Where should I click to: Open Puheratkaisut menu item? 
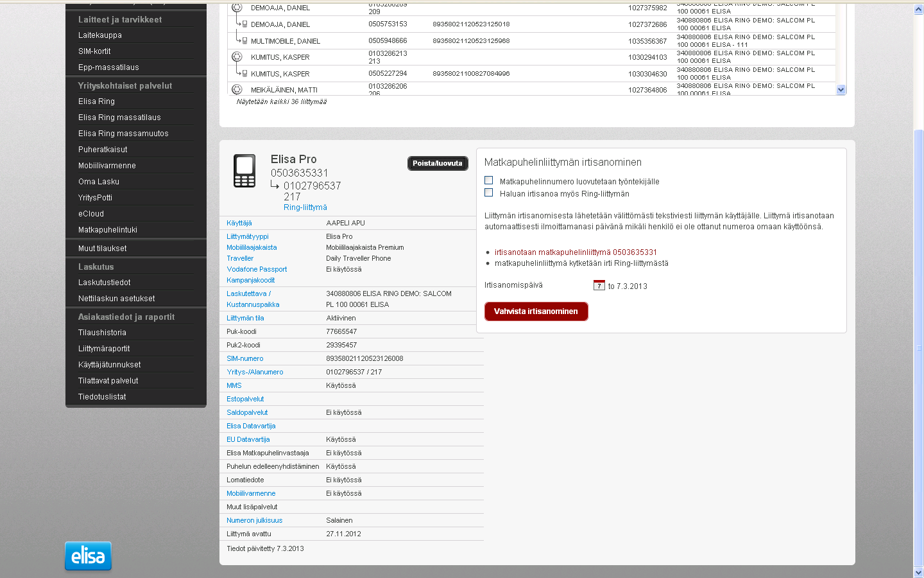[103, 150]
